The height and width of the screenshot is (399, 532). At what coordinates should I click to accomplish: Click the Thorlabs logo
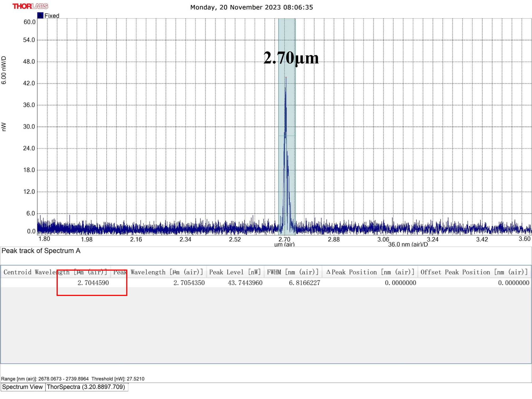(30, 6)
